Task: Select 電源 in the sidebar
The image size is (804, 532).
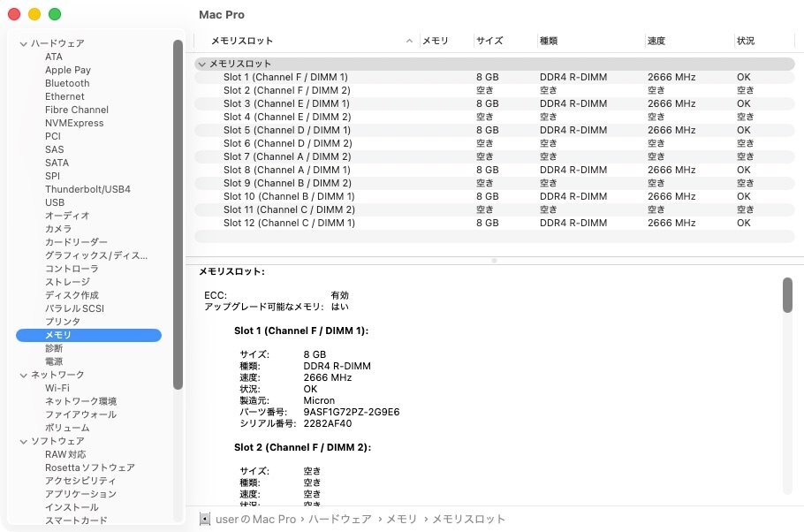Action: coord(54,361)
